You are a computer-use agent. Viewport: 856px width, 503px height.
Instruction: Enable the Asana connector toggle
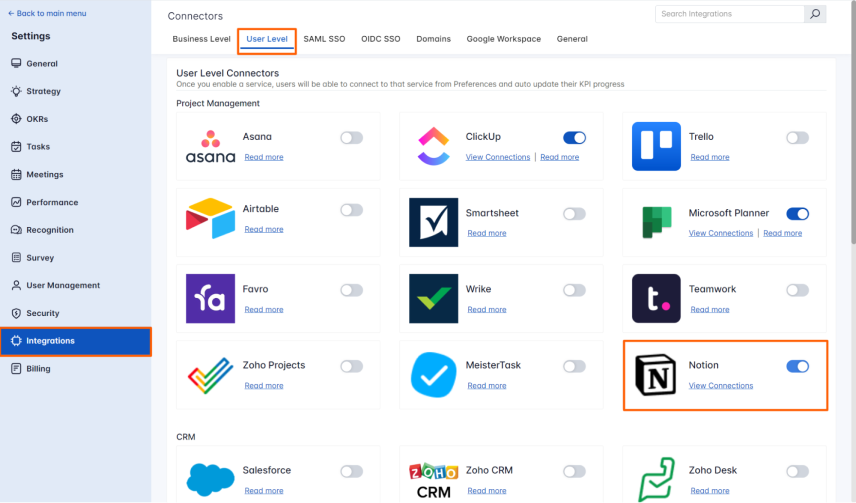click(352, 138)
